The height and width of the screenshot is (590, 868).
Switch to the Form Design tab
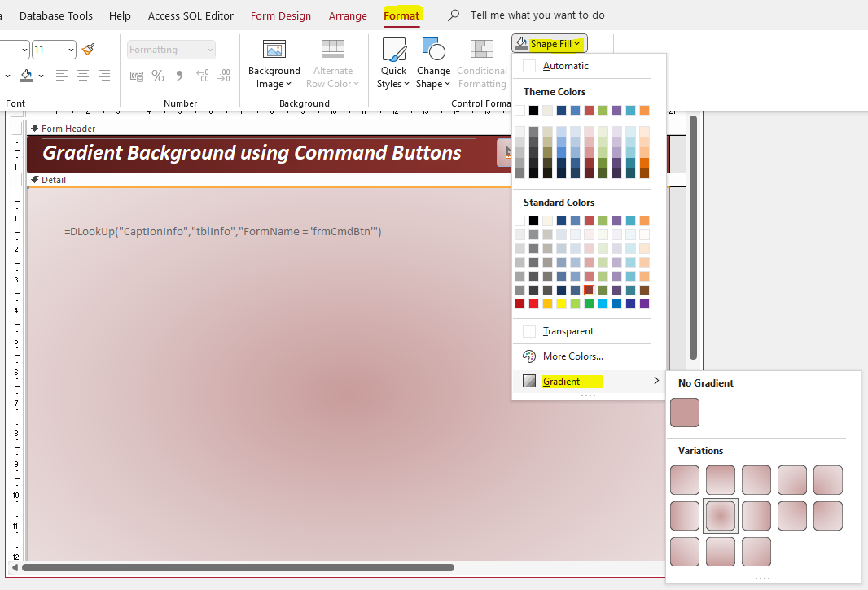tap(281, 16)
